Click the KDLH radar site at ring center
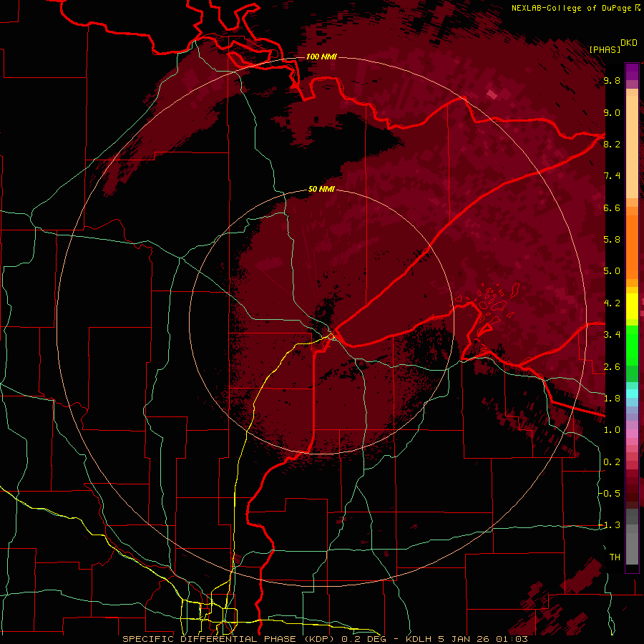The image size is (644, 644). pos(321,323)
